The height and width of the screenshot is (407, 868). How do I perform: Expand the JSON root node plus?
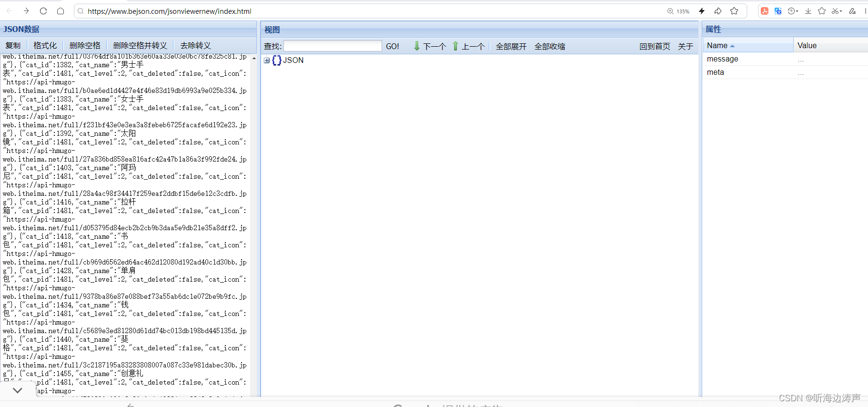267,61
